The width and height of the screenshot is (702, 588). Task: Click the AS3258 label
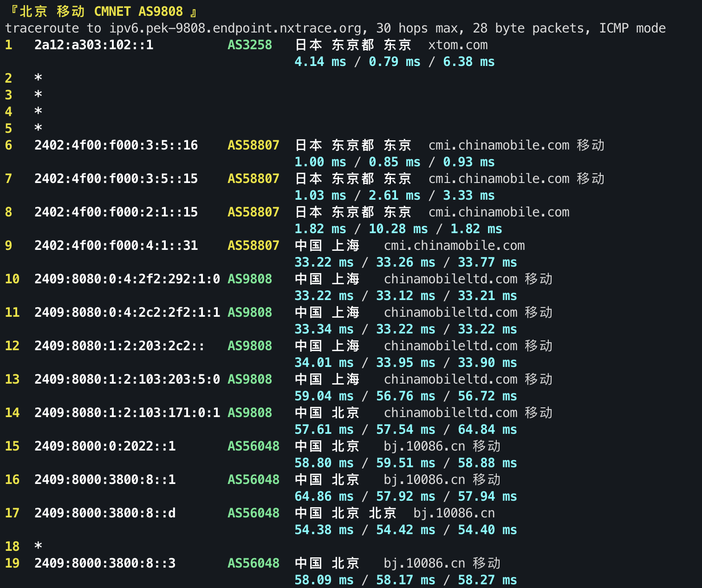tap(250, 45)
